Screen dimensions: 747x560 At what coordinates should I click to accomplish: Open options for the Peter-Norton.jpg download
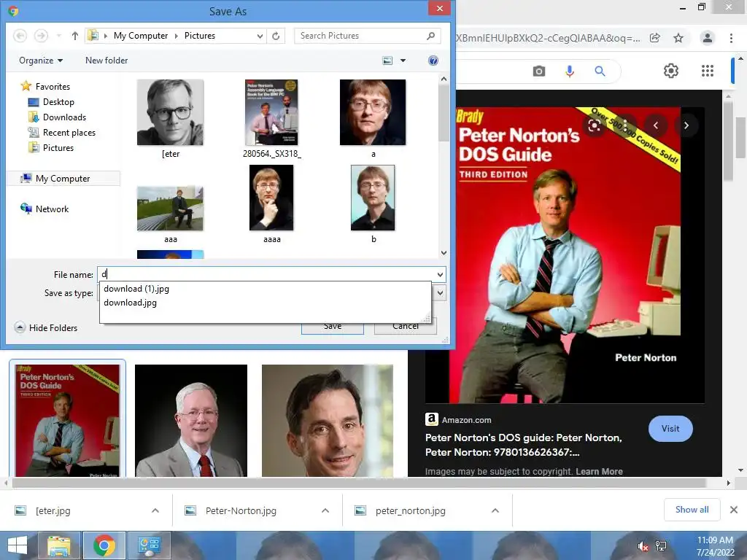tap(325, 510)
